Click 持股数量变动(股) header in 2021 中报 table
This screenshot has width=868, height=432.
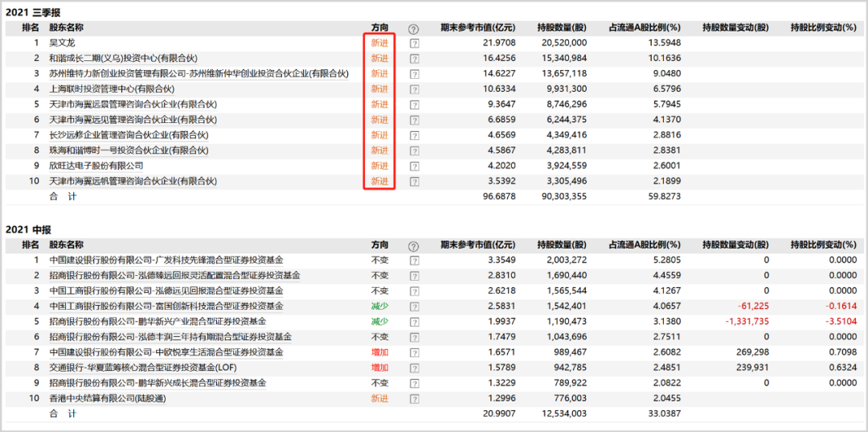click(x=735, y=245)
